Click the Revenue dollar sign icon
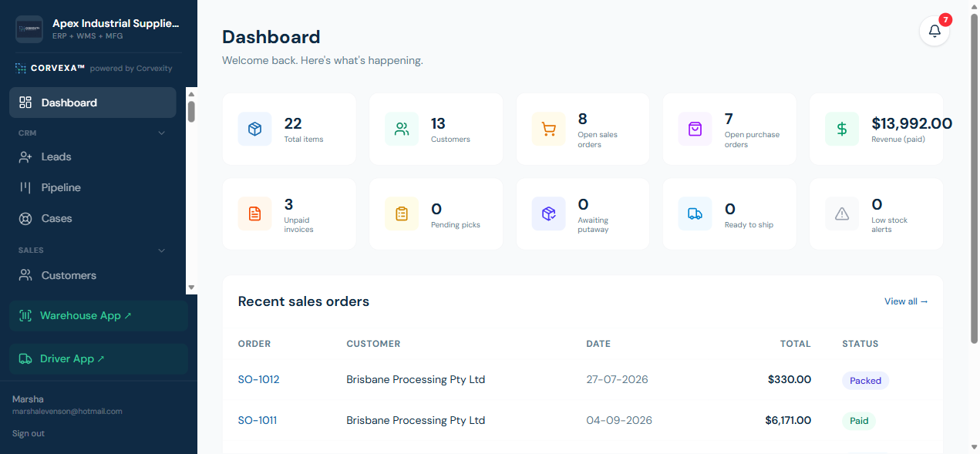Image resolution: width=980 pixels, height=454 pixels. (842, 129)
